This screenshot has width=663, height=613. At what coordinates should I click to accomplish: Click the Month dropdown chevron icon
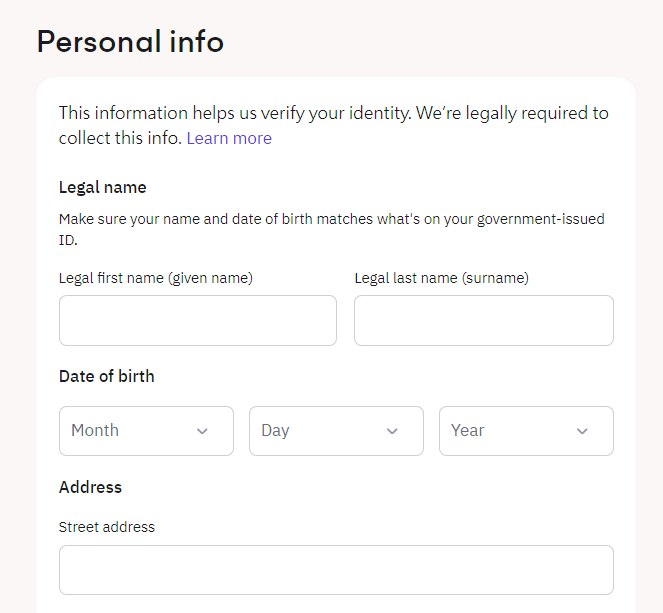[202, 431]
